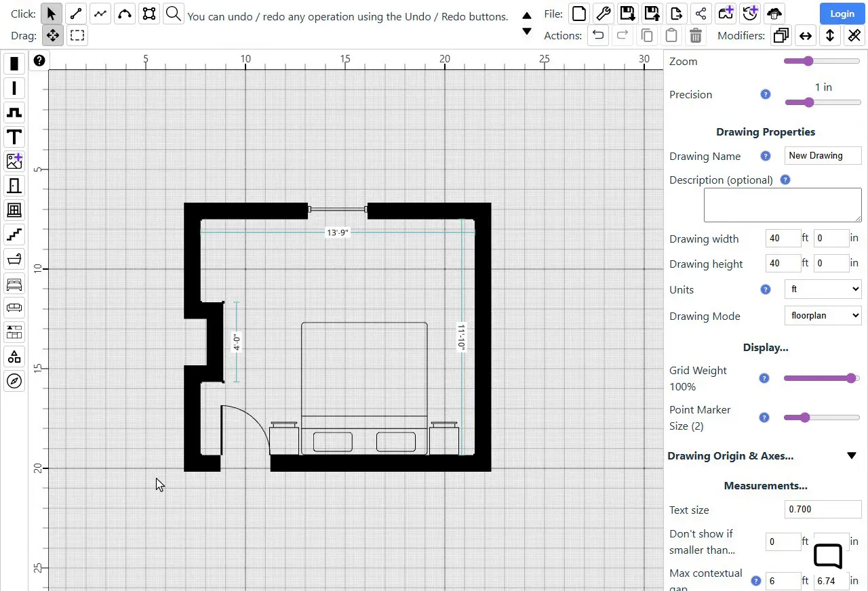
Task: Create a new blank drawing file
Action: tap(578, 13)
